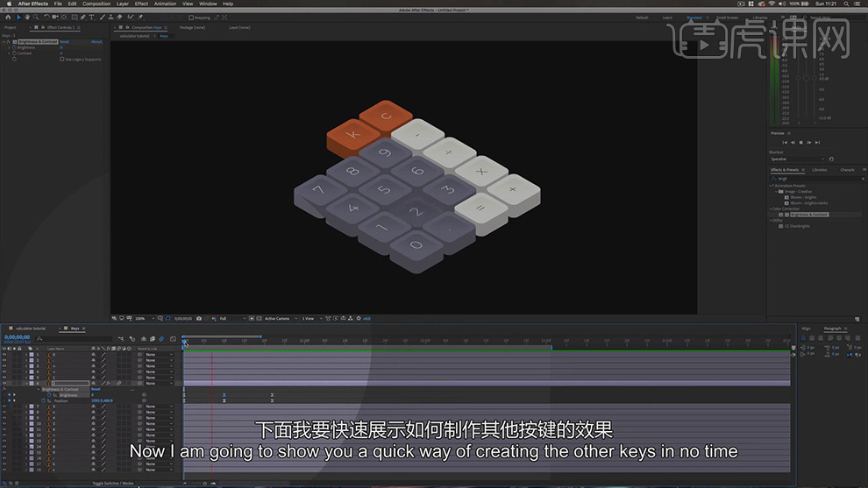This screenshot has height=488, width=868.
Task: Select the Camera tool
Action: click(55, 18)
